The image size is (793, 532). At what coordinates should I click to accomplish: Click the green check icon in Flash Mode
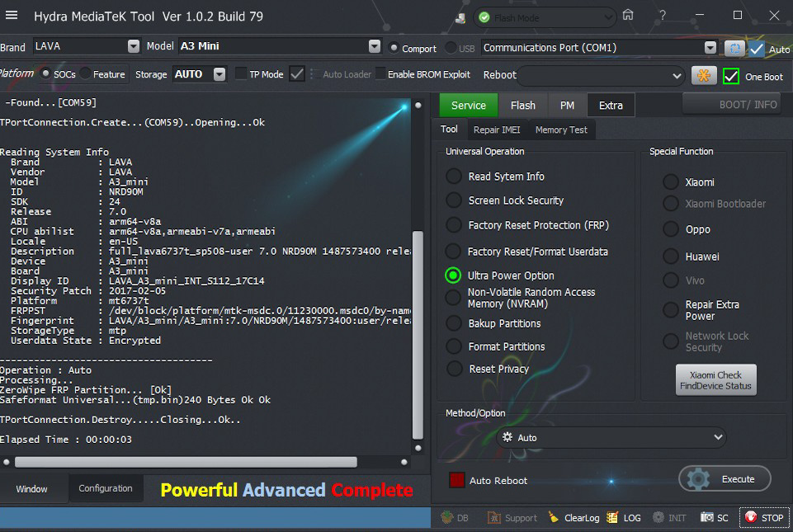coord(484,17)
